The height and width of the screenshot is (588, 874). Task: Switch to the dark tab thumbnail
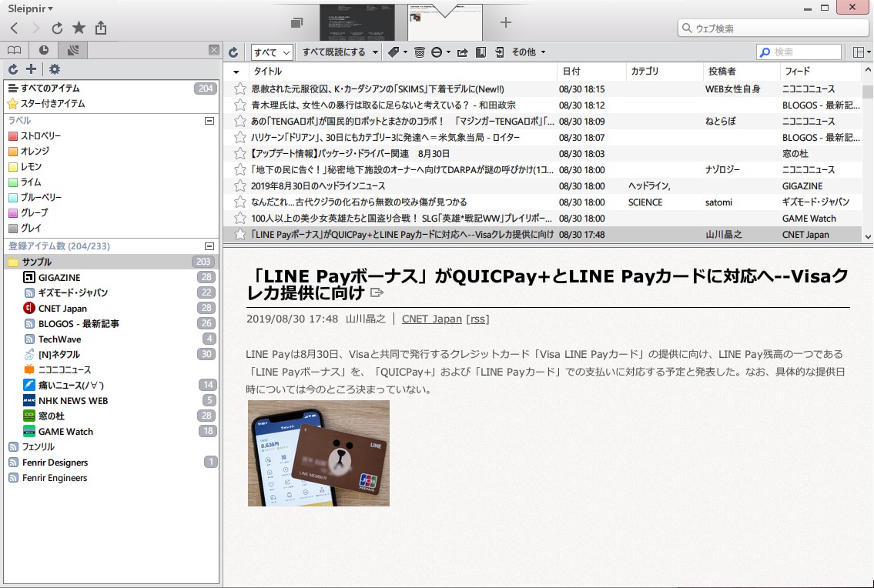pos(357,22)
